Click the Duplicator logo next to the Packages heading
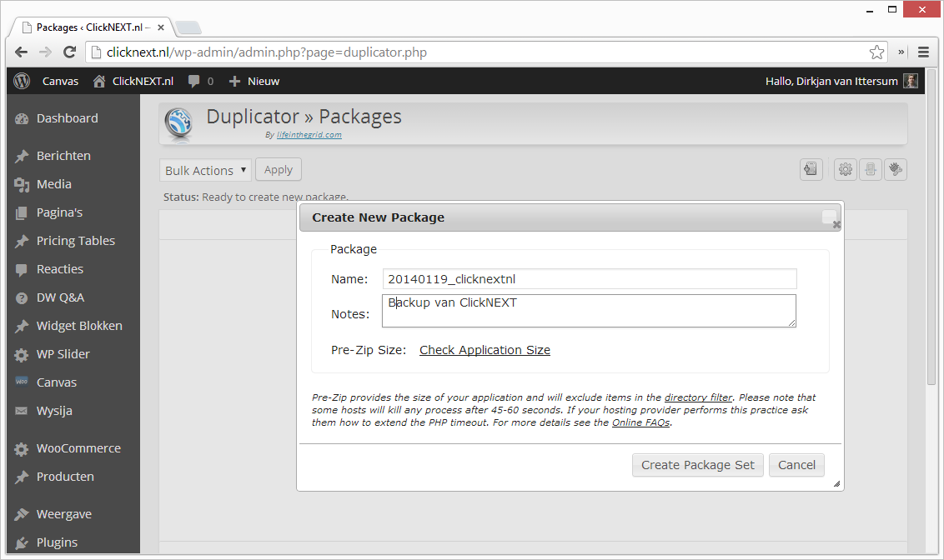The height and width of the screenshot is (560, 944). tap(179, 124)
